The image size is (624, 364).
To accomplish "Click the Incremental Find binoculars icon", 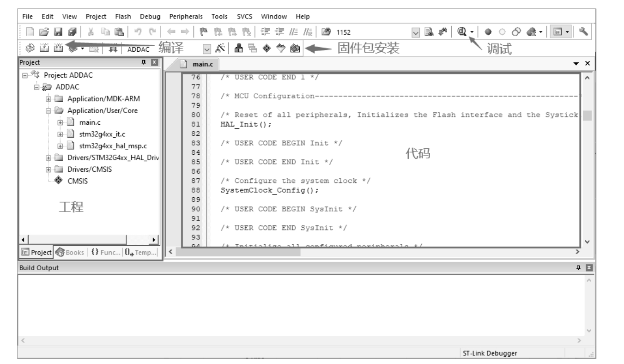I will coord(442,32).
